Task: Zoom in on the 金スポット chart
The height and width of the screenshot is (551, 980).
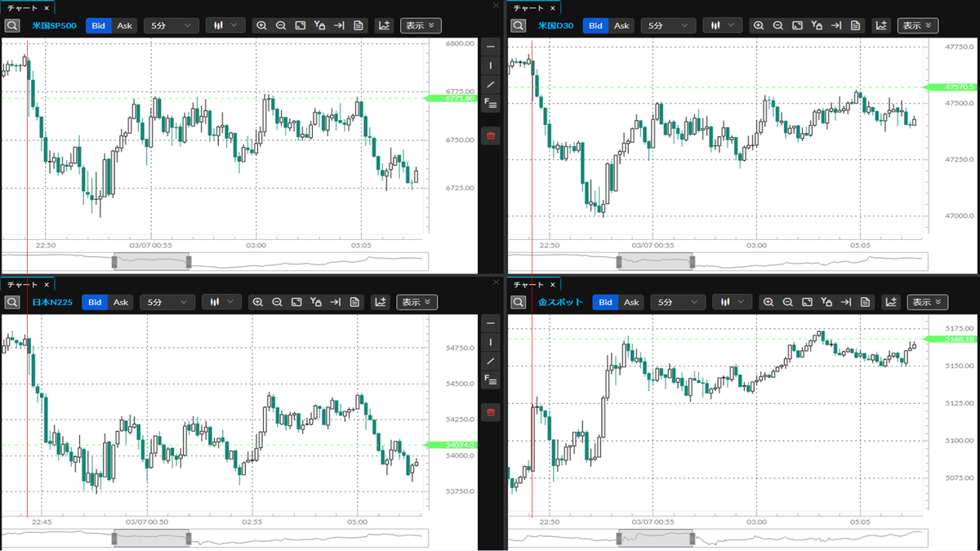Action: tap(768, 302)
